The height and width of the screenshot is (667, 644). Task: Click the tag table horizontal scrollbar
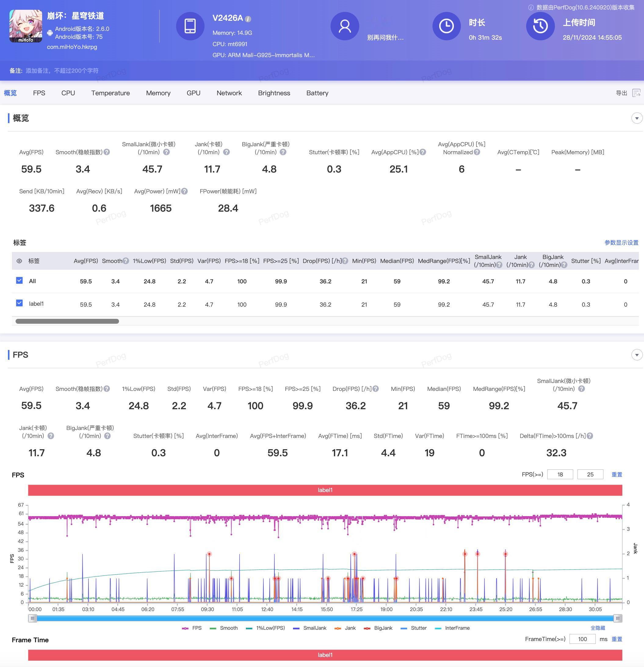coord(67,321)
